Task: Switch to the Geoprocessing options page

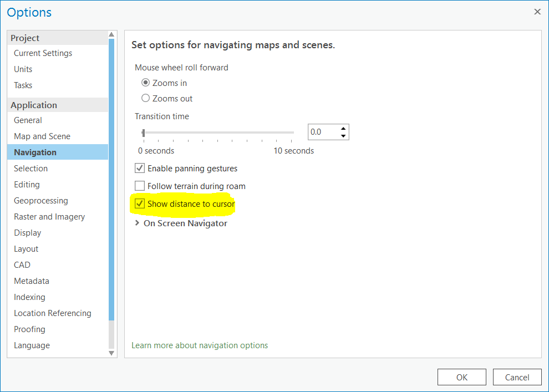Action: point(41,201)
